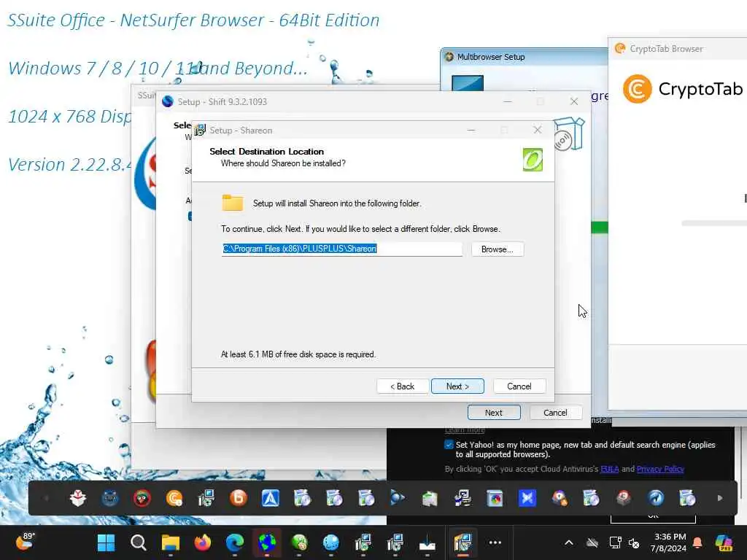The height and width of the screenshot is (560, 747).
Task: Click the muted volume tray icon
Action: [634, 542]
